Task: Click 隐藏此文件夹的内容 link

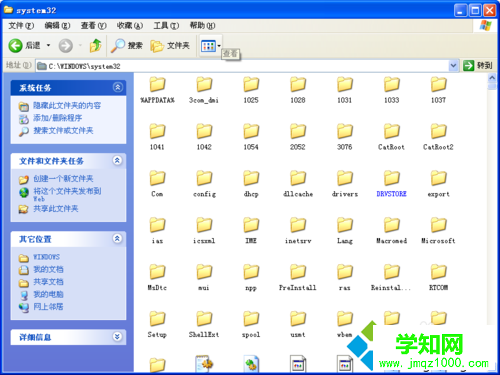Action: coord(67,106)
